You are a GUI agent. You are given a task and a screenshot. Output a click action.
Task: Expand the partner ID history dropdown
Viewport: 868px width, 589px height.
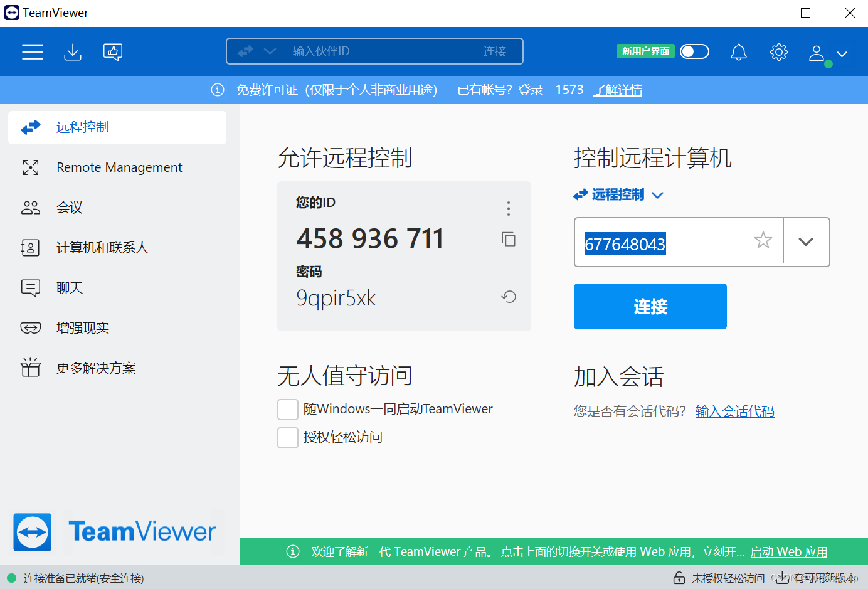click(807, 242)
